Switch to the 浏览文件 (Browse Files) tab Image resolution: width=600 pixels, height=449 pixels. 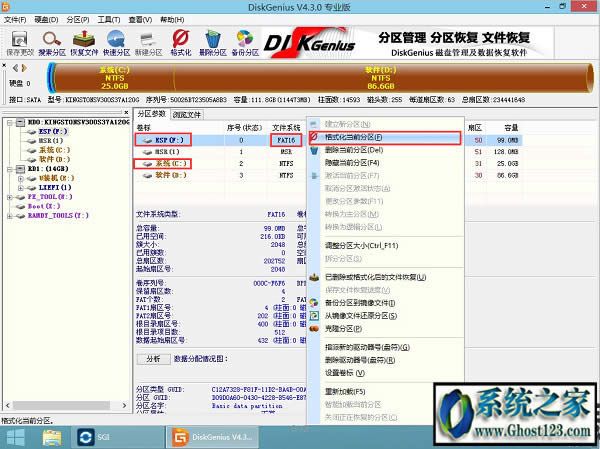tap(186, 115)
